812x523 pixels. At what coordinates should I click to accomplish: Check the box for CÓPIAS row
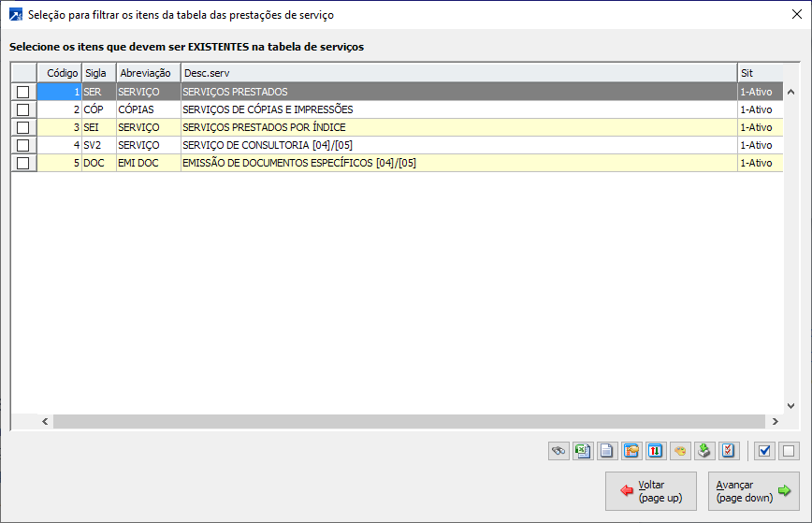(22, 109)
